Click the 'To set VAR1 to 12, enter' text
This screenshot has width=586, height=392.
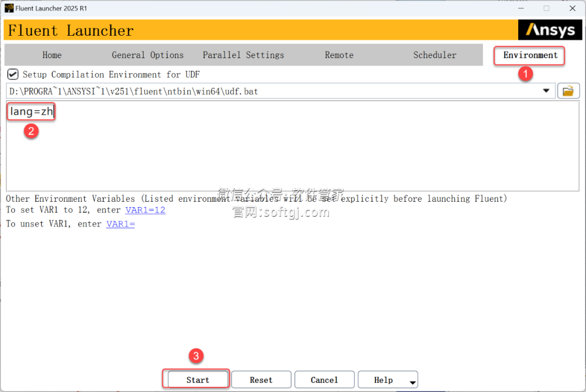[x=63, y=210]
